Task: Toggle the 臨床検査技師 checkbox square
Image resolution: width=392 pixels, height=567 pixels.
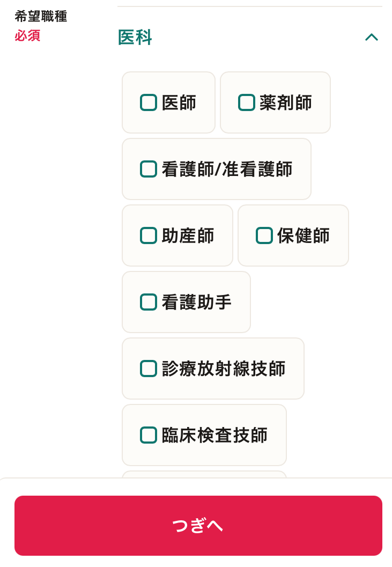Action: [148, 435]
